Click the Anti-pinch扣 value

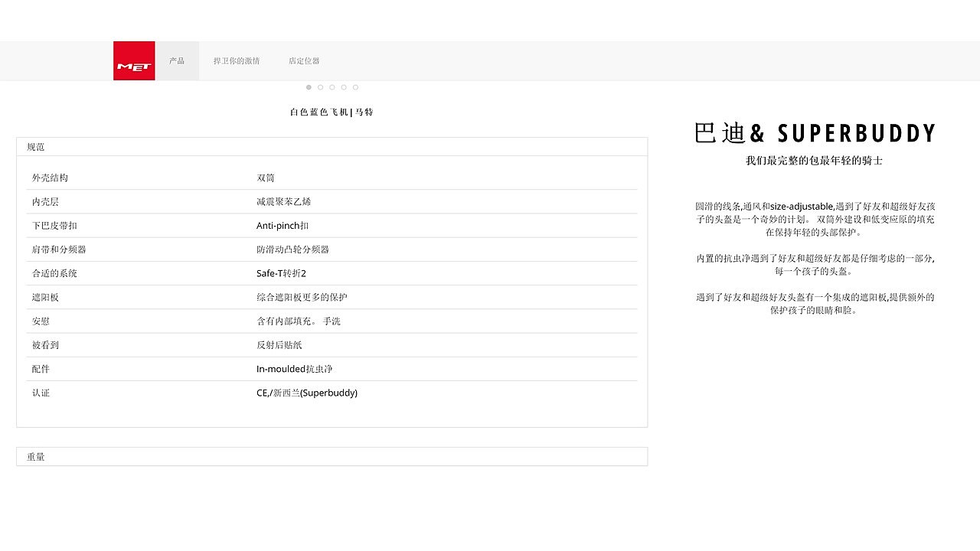click(283, 226)
